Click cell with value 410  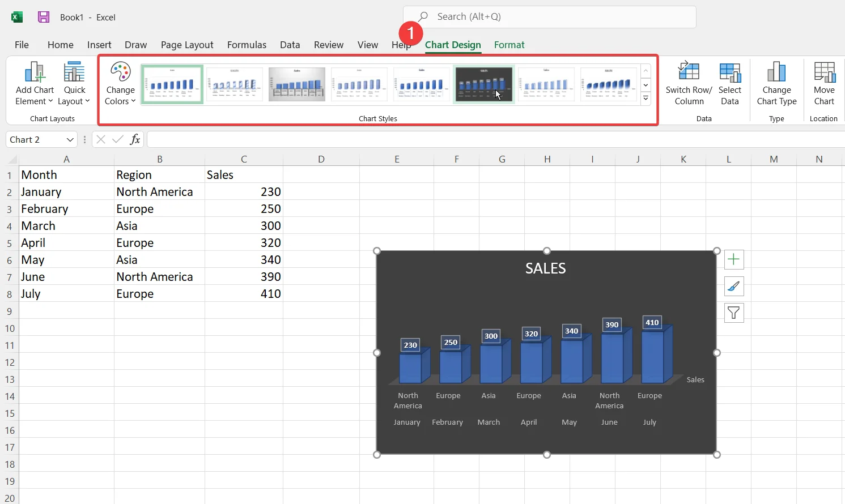(x=244, y=293)
